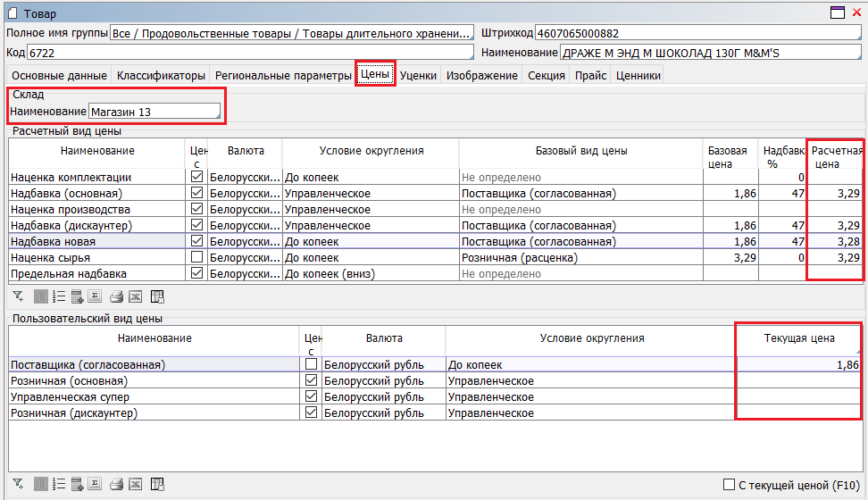The height and width of the screenshot is (500, 868).
Task: Export calculated price table to Excel
Action: 136,297
